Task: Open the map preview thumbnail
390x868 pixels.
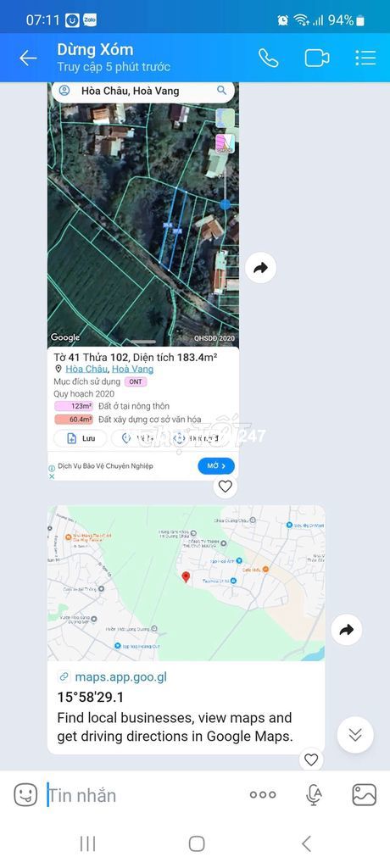Action: point(187,583)
